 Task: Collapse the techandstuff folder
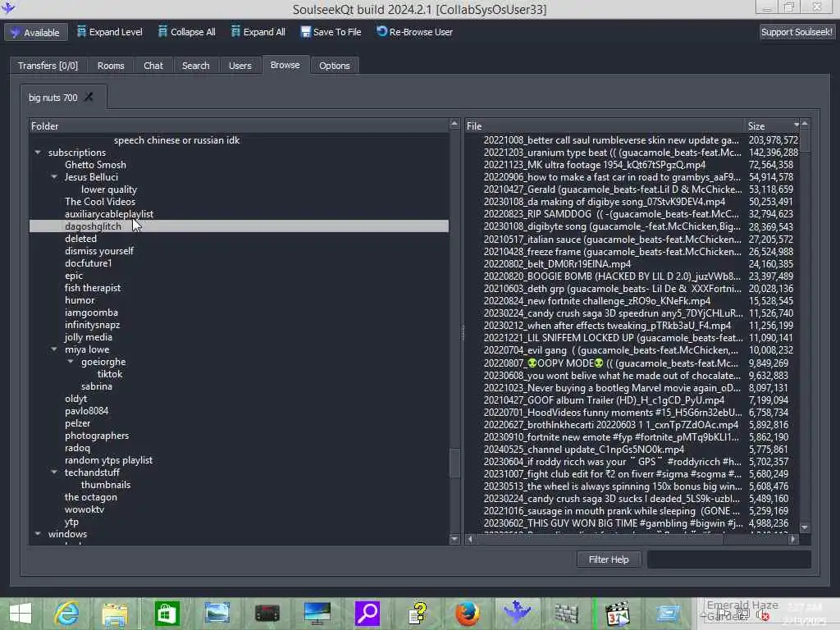pos(54,472)
